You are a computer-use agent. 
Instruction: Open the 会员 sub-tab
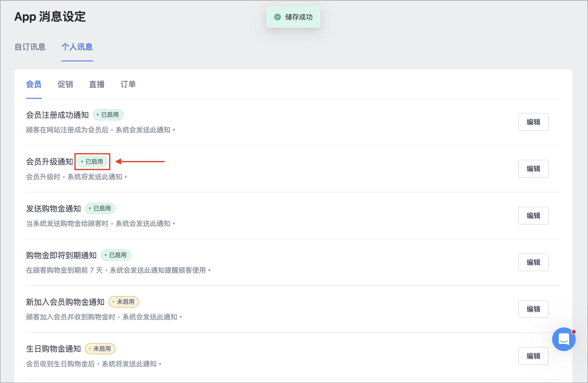pos(34,84)
